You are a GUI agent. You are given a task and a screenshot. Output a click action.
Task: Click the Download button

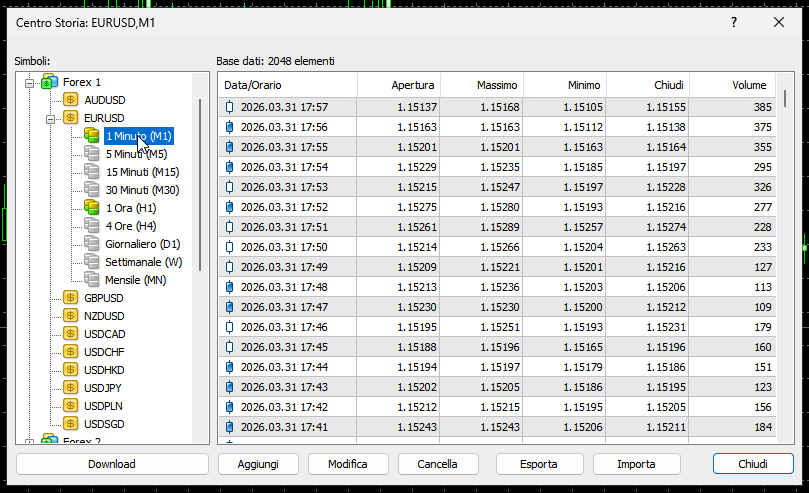click(x=112, y=464)
